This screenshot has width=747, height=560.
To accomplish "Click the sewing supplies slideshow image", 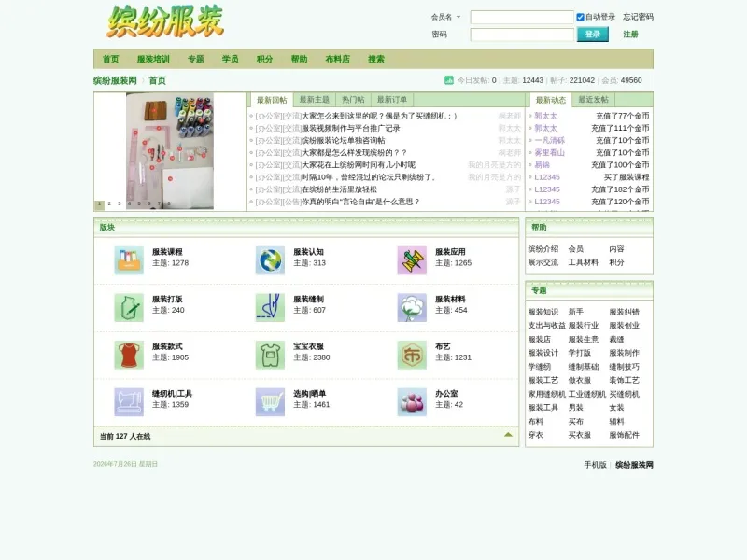I will coord(170,151).
